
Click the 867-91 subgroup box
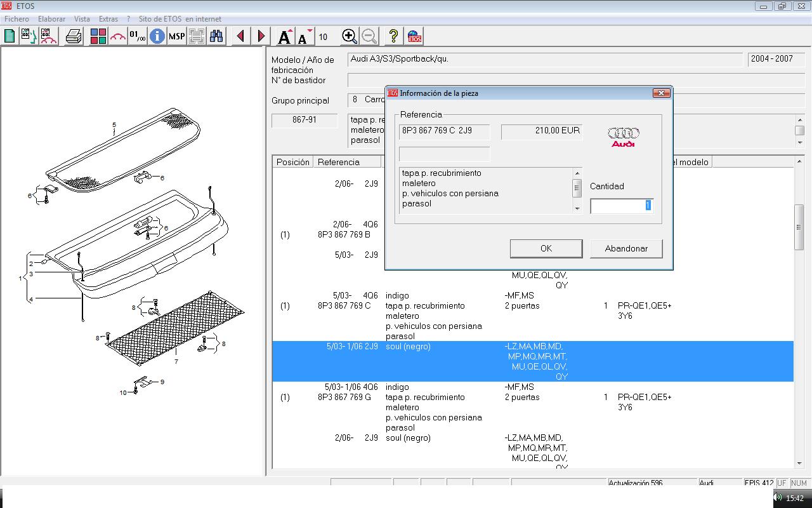(x=304, y=120)
